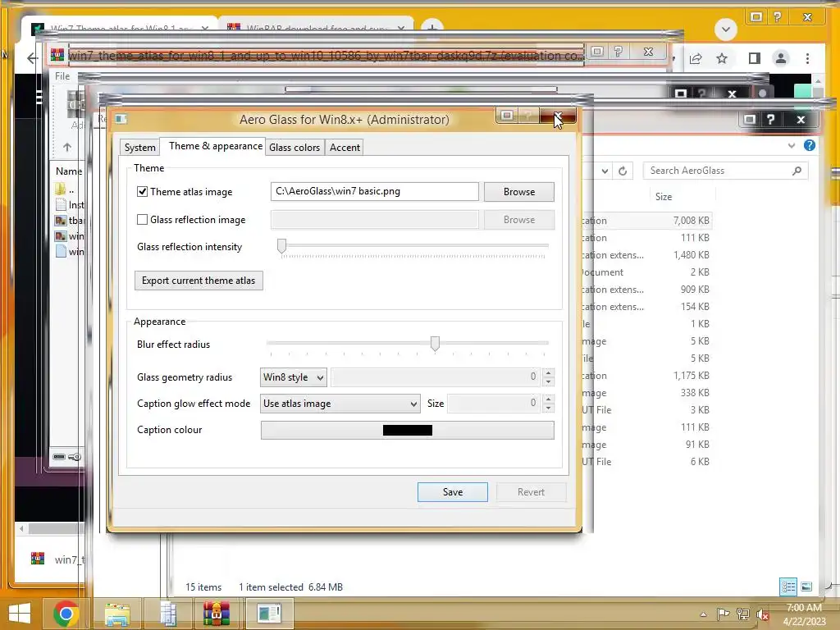
Task: Increase the glass geometry radius stepper value
Action: pyautogui.click(x=548, y=373)
